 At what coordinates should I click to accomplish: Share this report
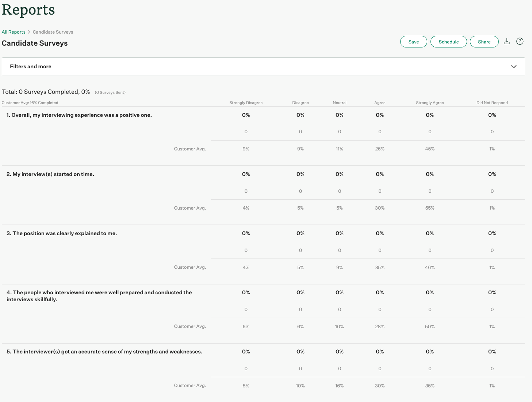(484, 42)
